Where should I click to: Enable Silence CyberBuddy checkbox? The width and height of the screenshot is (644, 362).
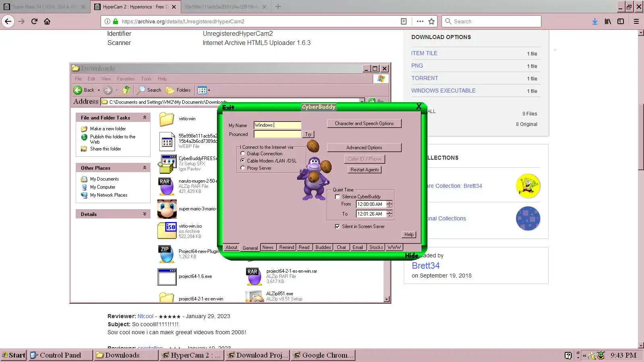pyautogui.click(x=337, y=197)
